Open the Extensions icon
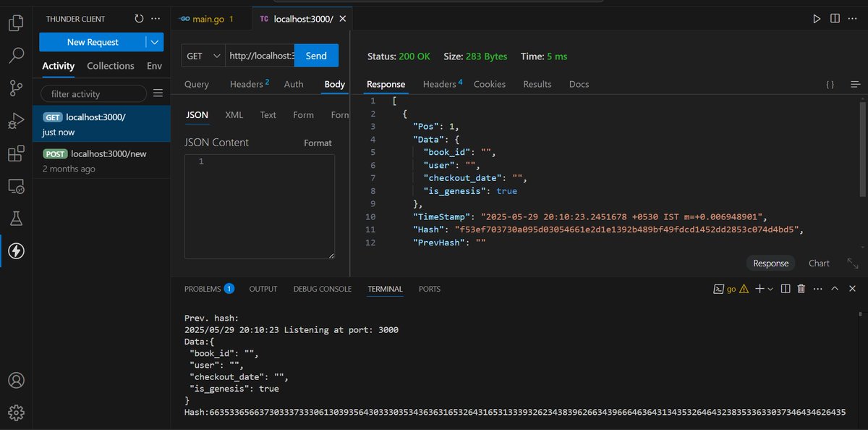Image resolution: width=868 pixels, height=430 pixels. [16, 153]
